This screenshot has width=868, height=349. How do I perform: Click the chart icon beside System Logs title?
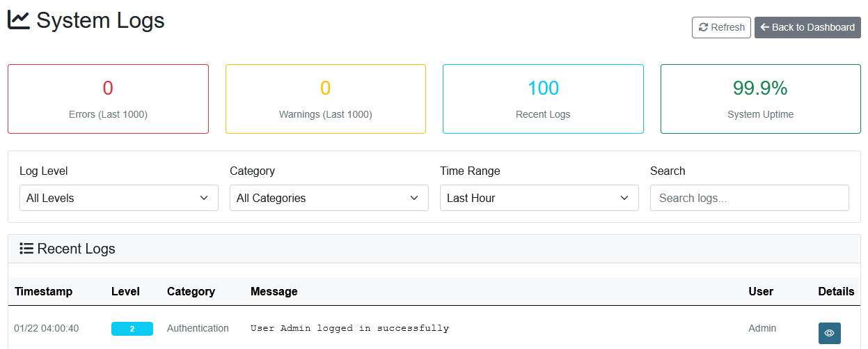click(19, 20)
